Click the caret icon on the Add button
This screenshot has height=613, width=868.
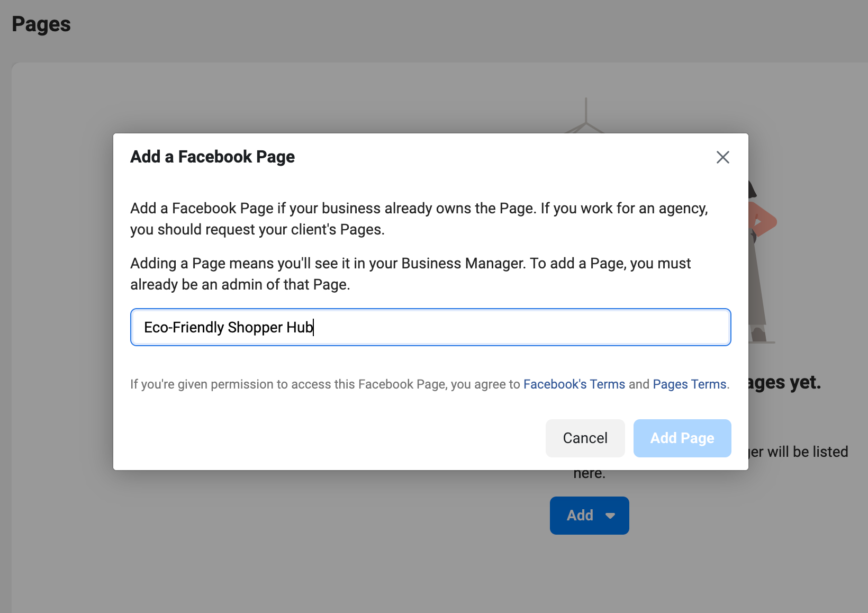point(610,515)
